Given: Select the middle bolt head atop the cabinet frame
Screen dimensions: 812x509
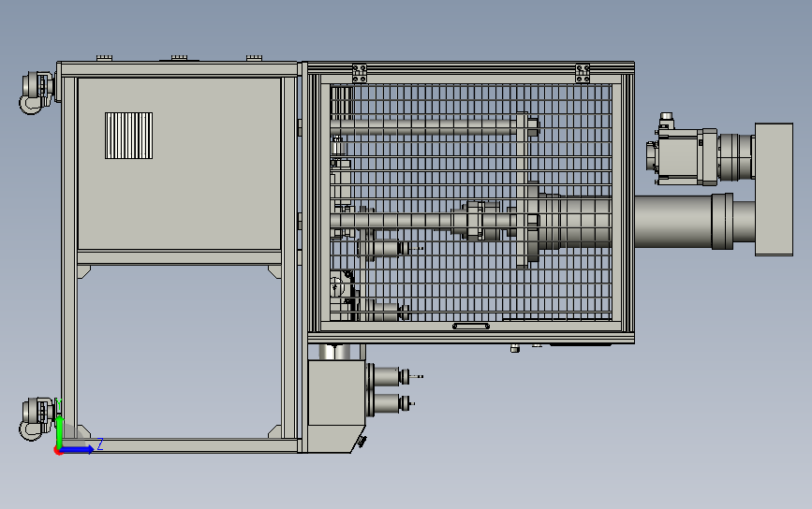Looking at the screenshot, I should click(179, 57).
